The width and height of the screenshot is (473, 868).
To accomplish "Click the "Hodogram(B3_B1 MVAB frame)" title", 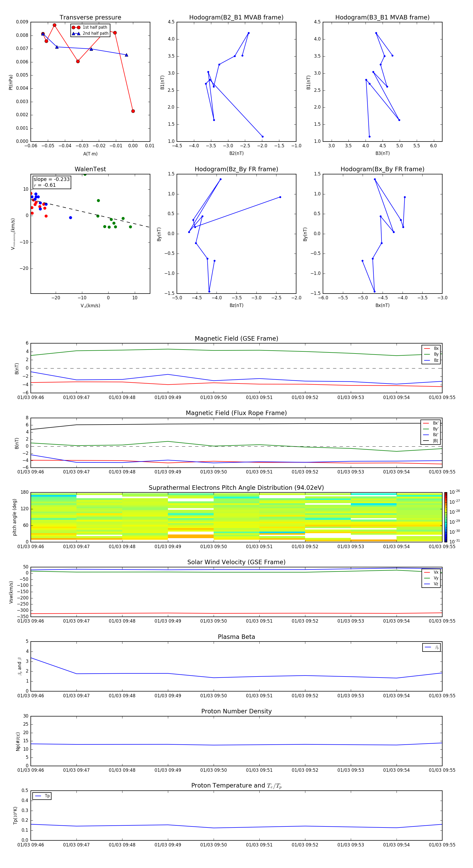I will click(382, 18).
